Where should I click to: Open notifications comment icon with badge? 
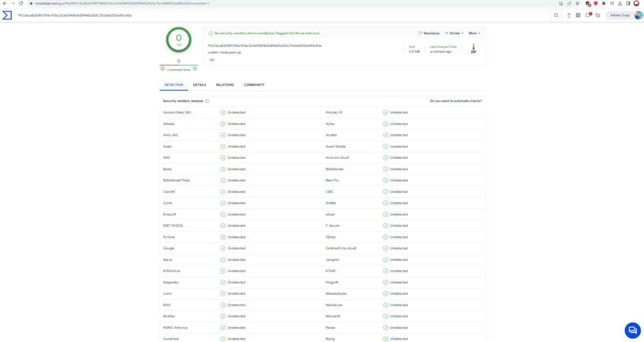588,15
